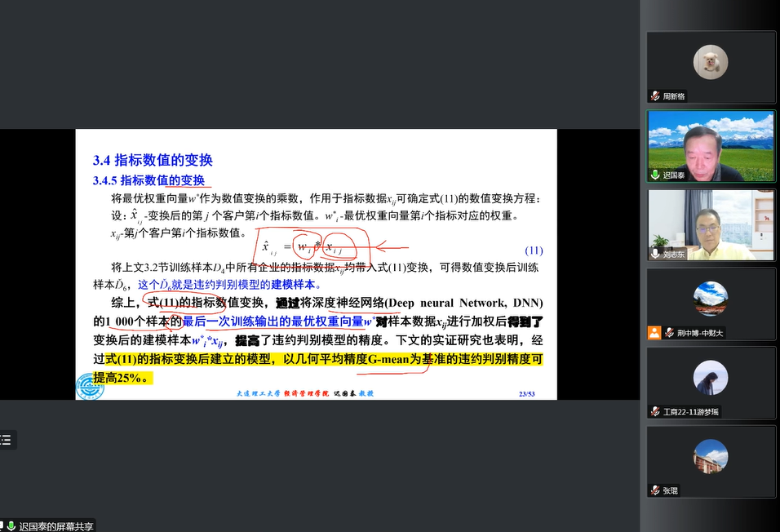780x532 pixels.
Task: Click the university logo on the slide
Action: coord(90,387)
